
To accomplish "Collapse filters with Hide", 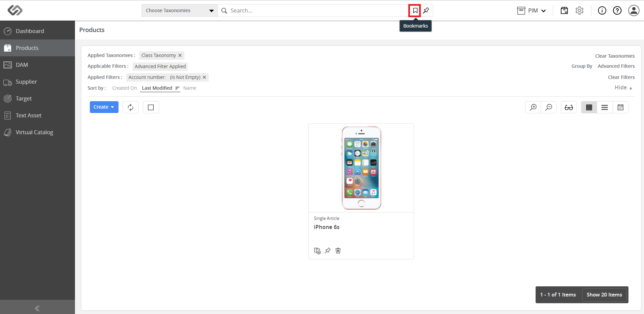I will tap(623, 87).
